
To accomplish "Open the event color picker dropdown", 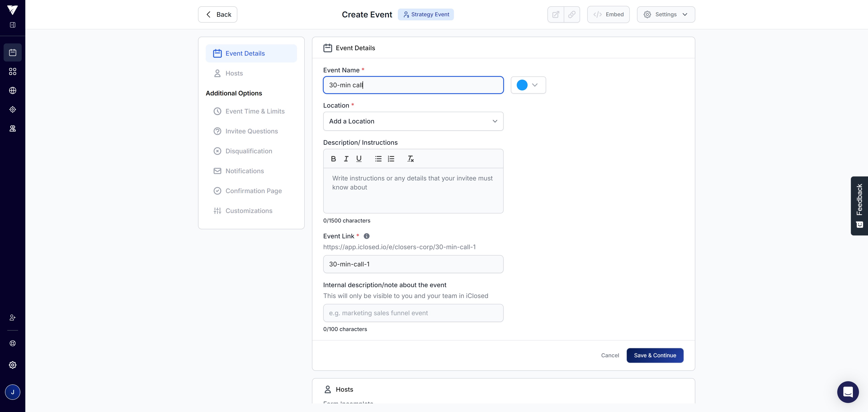I will (528, 85).
